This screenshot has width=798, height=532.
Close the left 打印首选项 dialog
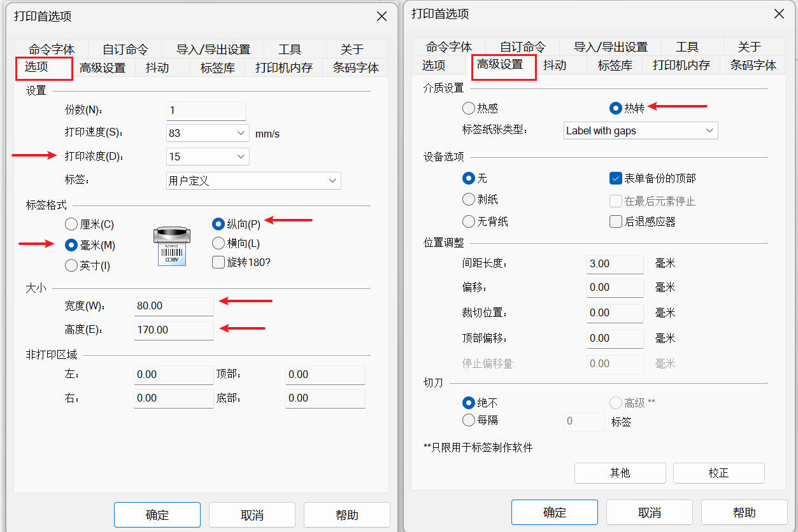coord(381,17)
